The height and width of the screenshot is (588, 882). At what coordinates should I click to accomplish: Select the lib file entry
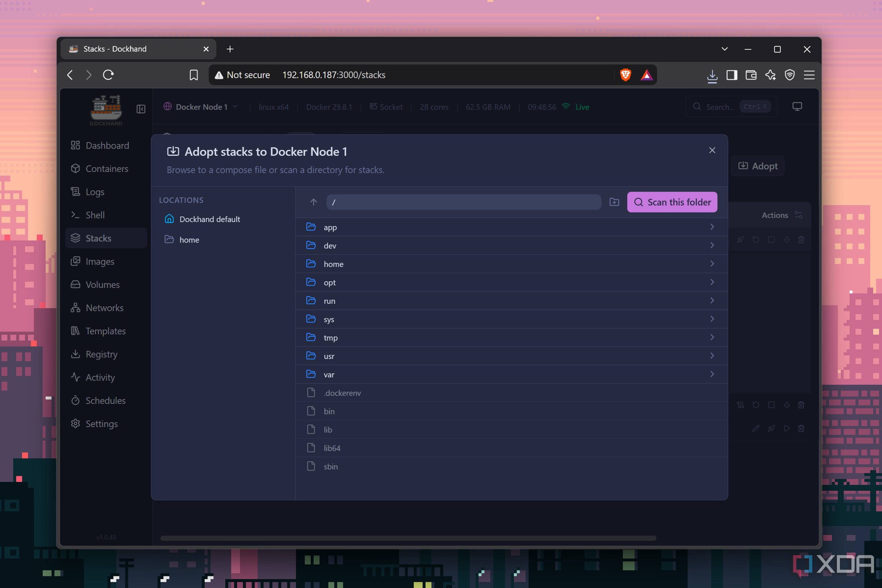click(512, 430)
